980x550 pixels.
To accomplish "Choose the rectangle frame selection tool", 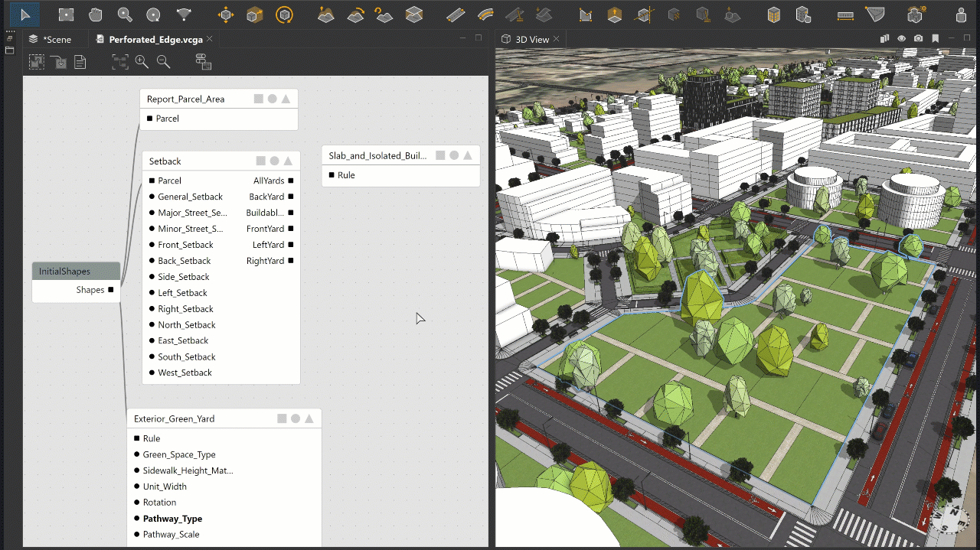I will (x=67, y=15).
